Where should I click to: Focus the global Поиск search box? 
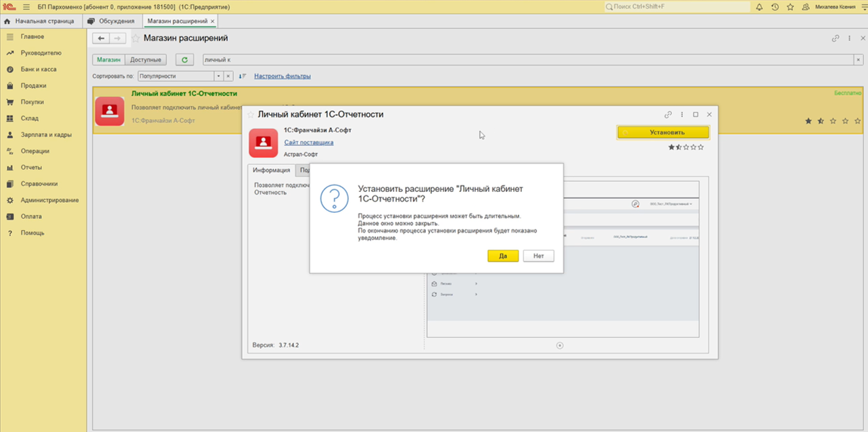[x=677, y=7]
